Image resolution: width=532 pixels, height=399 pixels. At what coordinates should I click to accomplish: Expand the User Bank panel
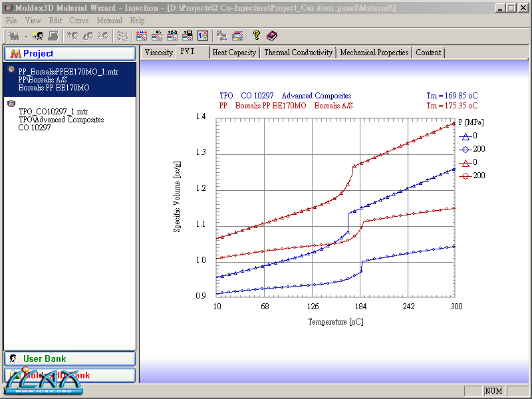(x=70, y=358)
